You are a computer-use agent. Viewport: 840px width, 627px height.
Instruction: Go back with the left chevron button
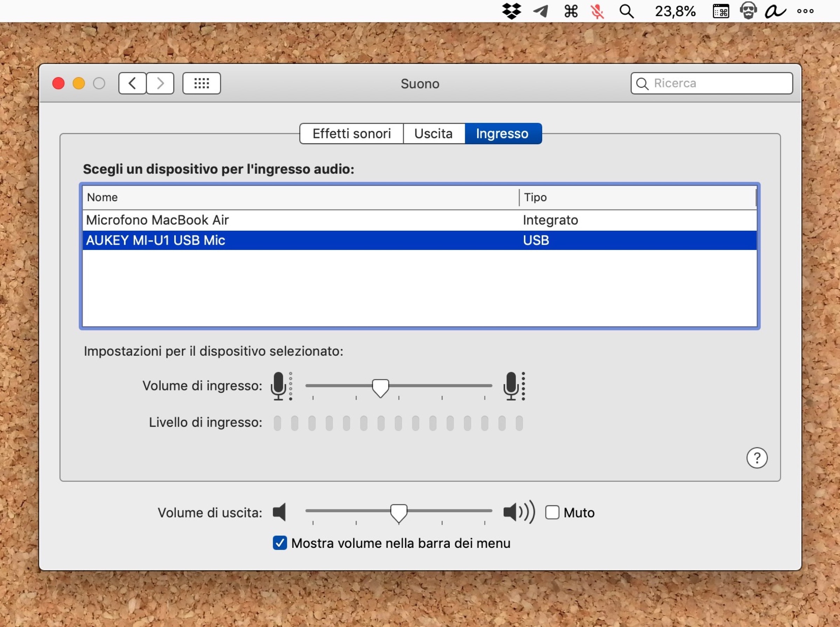coord(132,83)
